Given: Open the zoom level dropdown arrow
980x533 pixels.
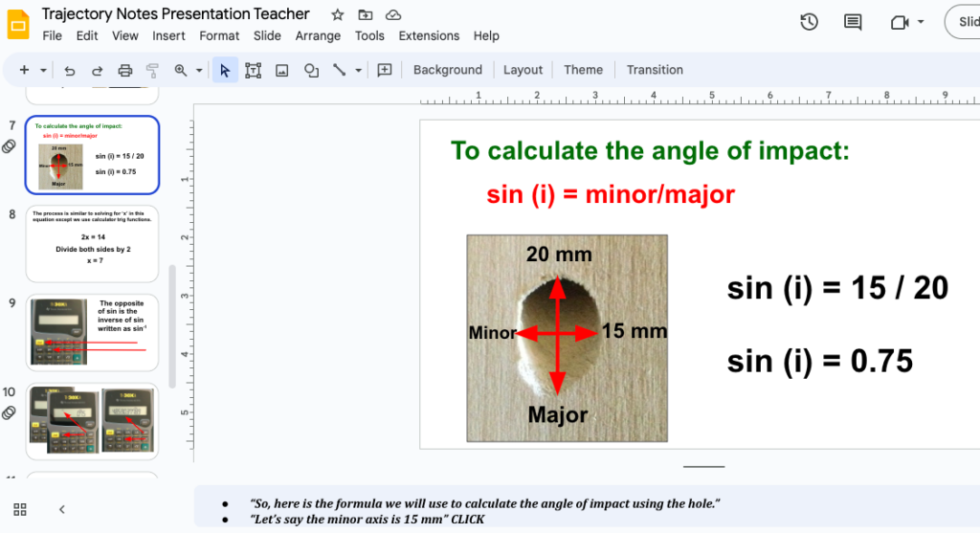Looking at the screenshot, I should (199, 70).
